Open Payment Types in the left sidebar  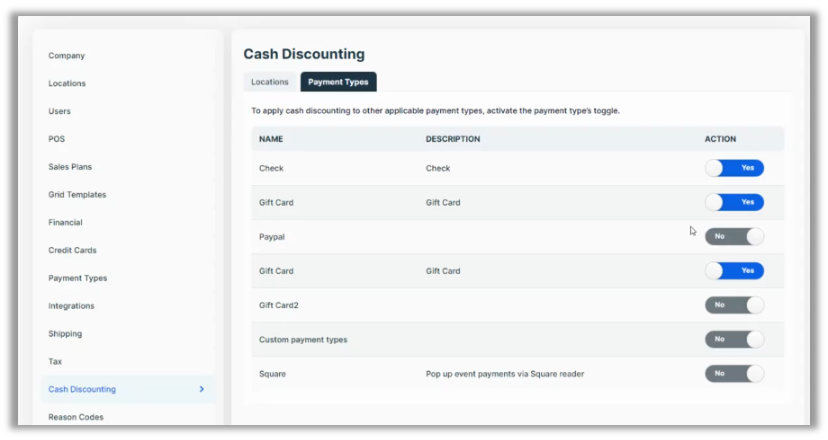click(78, 278)
